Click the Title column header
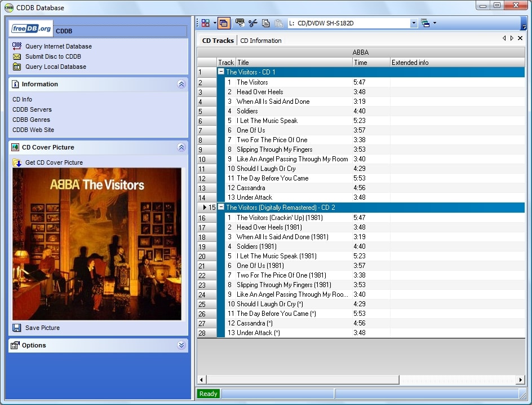 click(294, 63)
